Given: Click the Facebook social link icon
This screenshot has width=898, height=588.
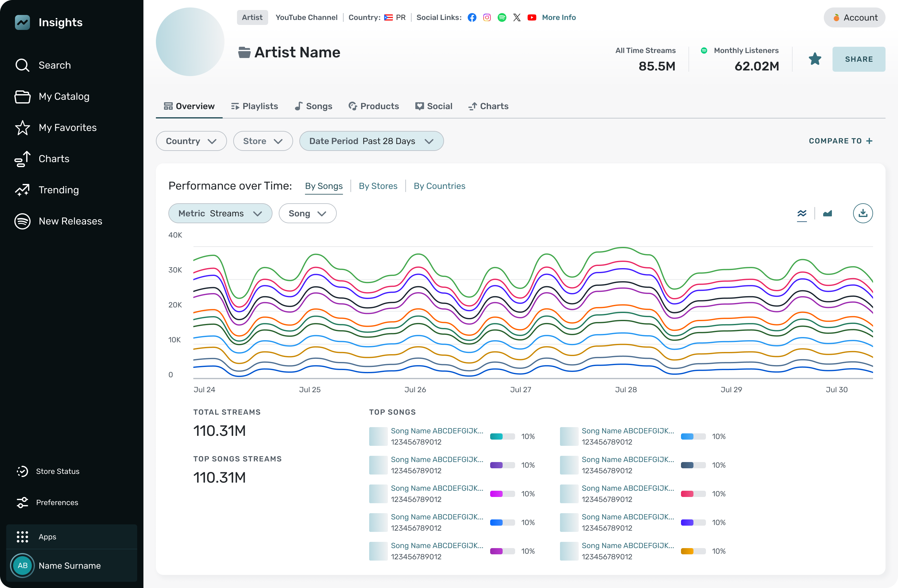Looking at the screenshot, I should pyautogui.click(x=472, y=17).
